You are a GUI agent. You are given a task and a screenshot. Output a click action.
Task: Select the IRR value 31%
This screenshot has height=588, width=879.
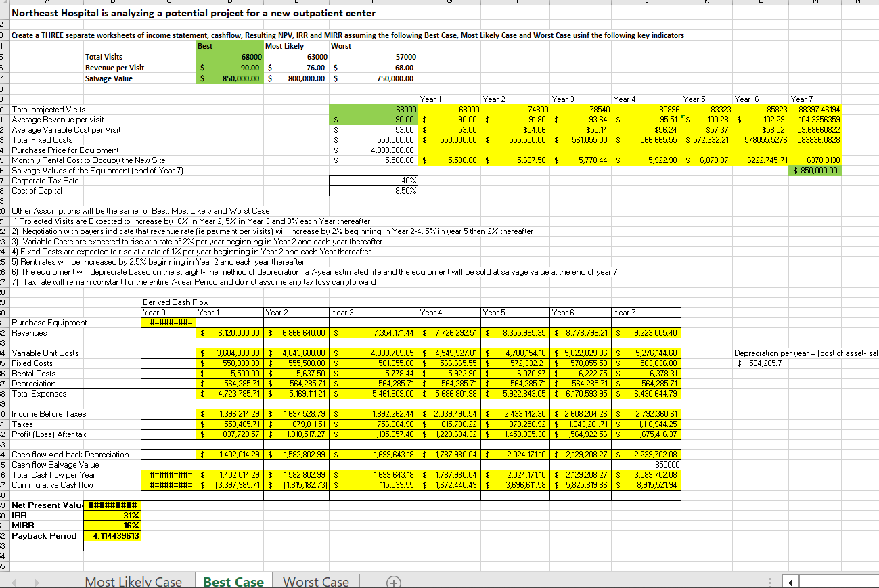click(112, 516)
